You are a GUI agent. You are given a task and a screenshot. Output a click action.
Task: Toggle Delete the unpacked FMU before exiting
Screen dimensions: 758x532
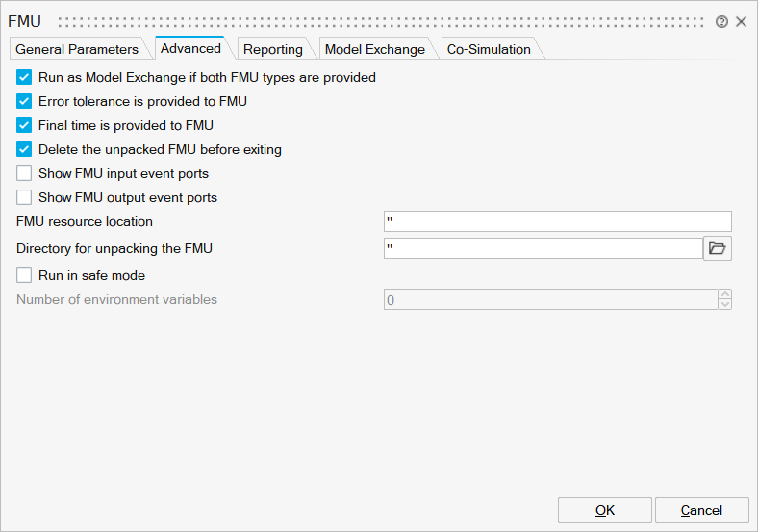[25, 149]
